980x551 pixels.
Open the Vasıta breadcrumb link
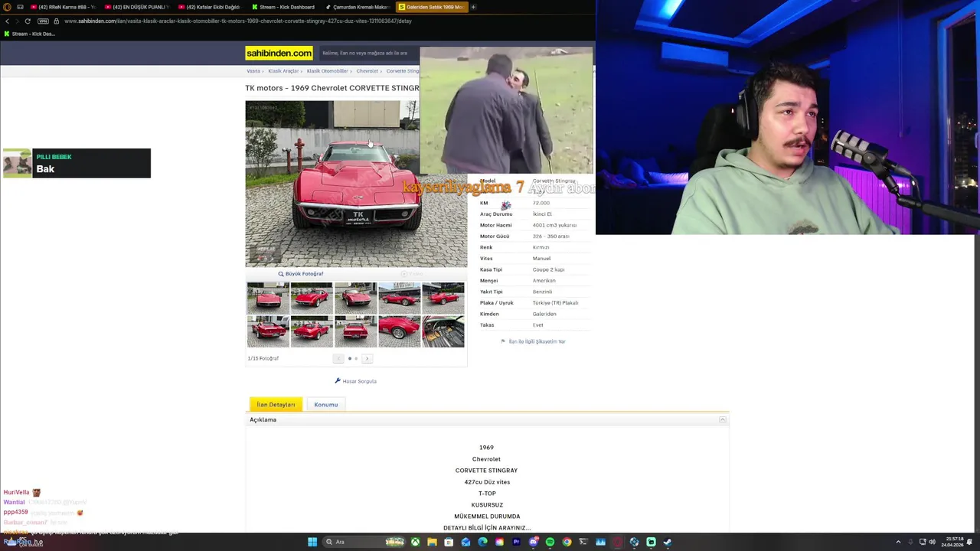pos(253,71)
